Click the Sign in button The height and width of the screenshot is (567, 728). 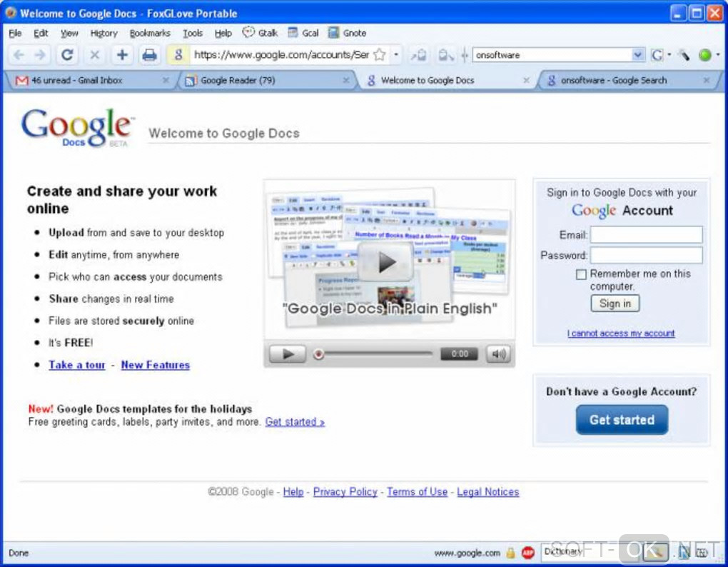click(x=615, y=303)
